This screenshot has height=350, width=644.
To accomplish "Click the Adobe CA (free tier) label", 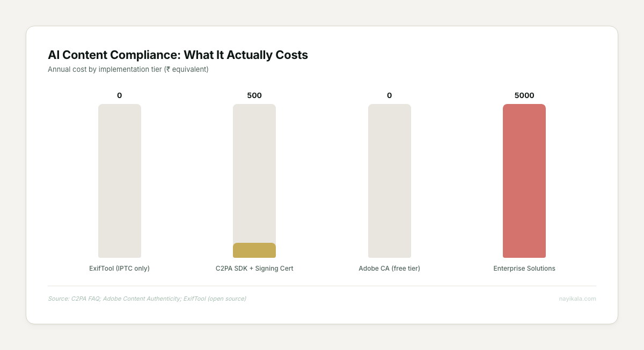I will [389, 269].
